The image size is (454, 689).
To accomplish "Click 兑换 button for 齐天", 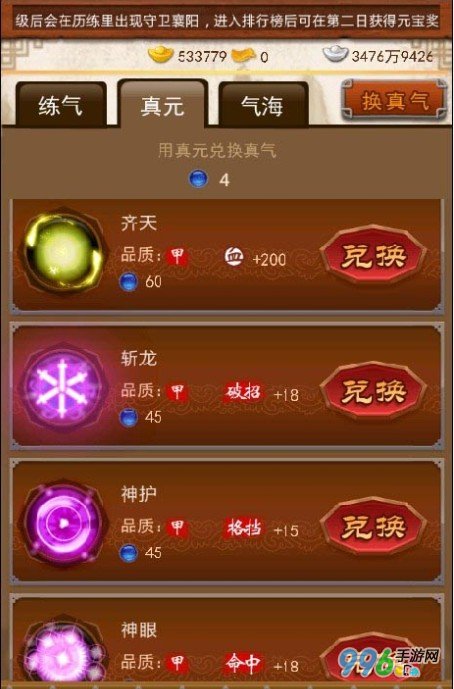I will click(374, 255).
